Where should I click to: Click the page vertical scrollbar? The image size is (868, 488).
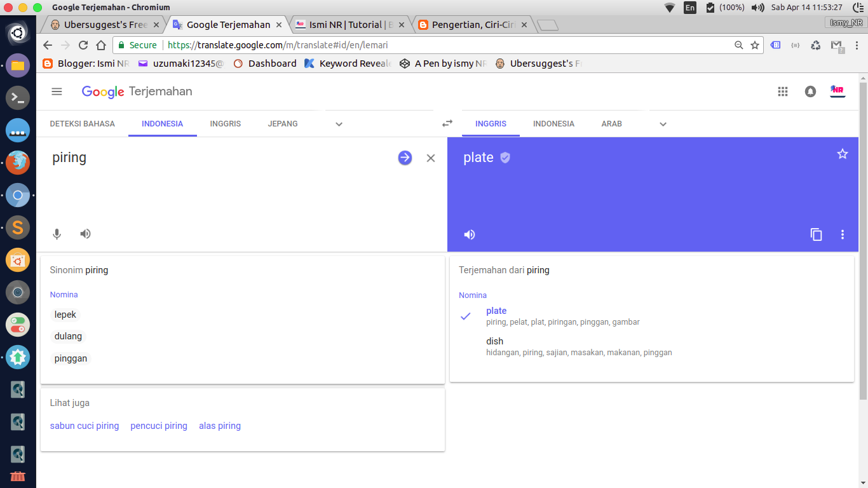pyautogui.click(x=863, y=241)
